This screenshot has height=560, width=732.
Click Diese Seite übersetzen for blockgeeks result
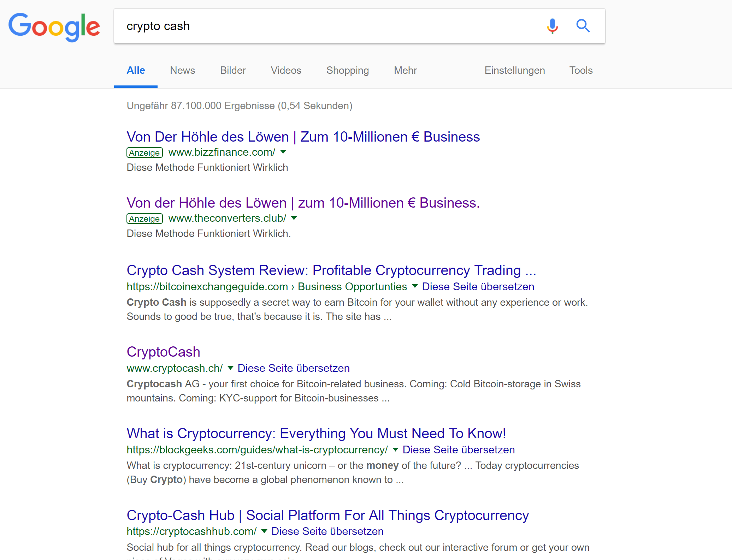click(x=459, y=449)
